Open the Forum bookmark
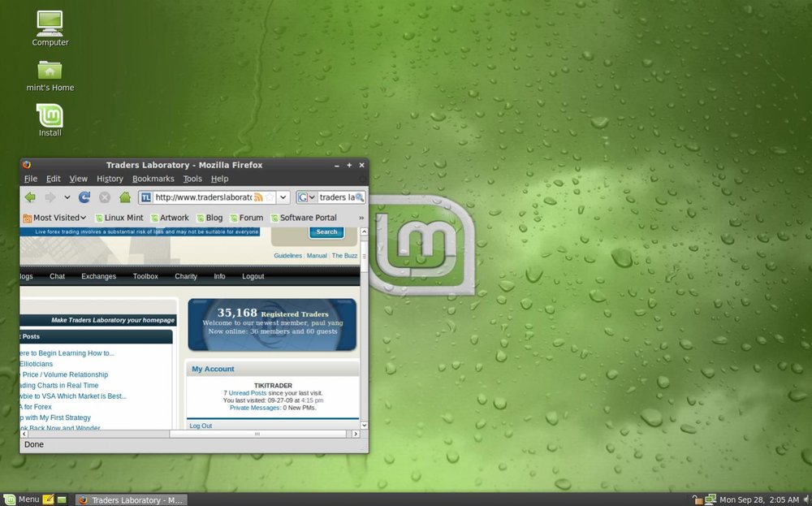The image size is (812, 506). 247,218
